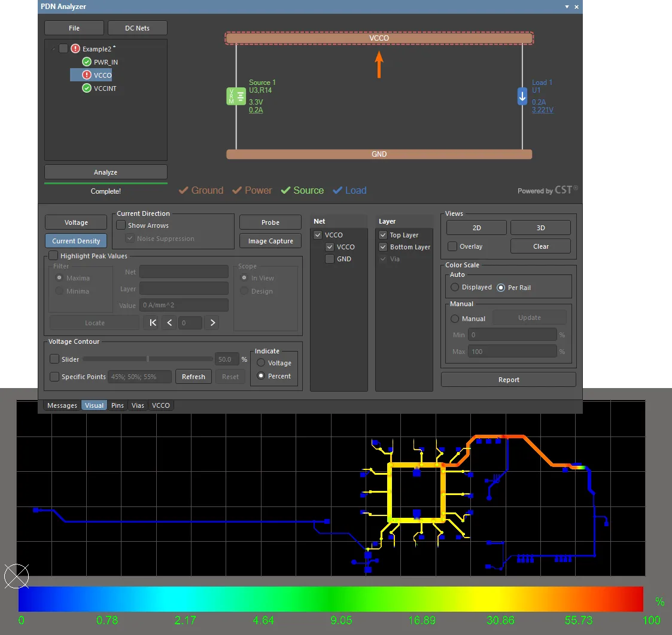Switch to the Vias tab
Image resolution: width=672 pixels, height=635 pixels.
coord(138,405)
